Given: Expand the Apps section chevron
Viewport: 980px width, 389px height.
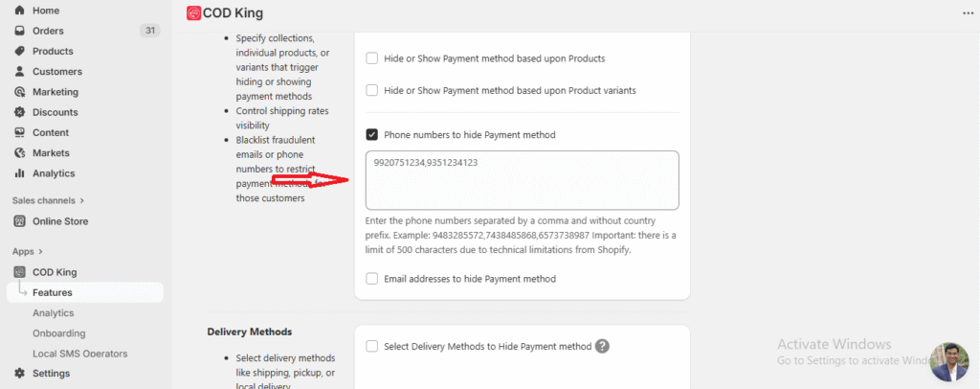Looking at the screenshot, I should (40, 251).
